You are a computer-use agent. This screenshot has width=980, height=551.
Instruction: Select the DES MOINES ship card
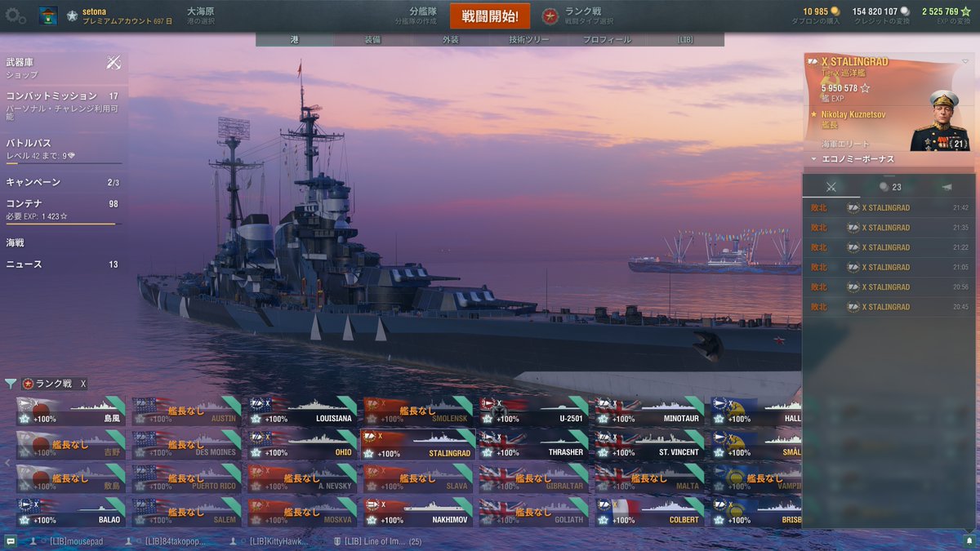coord(186,445)
